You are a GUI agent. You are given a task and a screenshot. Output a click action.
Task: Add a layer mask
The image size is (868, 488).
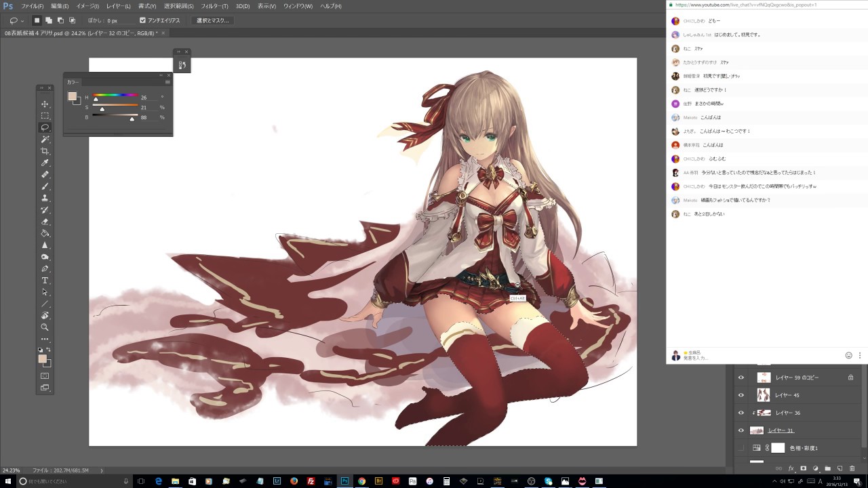[x=803, y=468]
